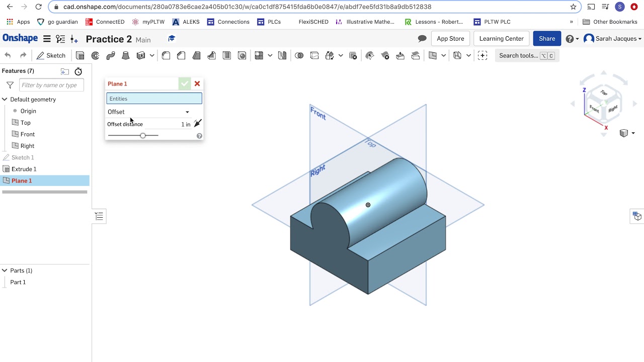Open the Onshape hamburger menu
The height and width of the screenshot is (362, 644).
point(47,39)
